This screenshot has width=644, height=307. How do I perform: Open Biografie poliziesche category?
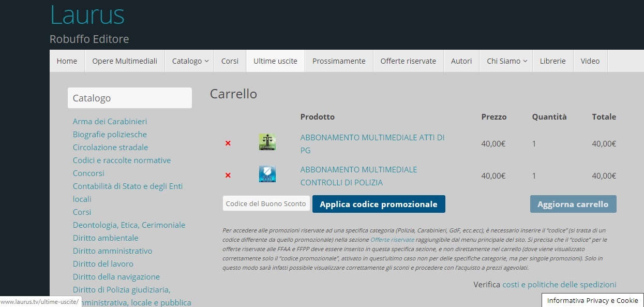[x=110, y=134]
